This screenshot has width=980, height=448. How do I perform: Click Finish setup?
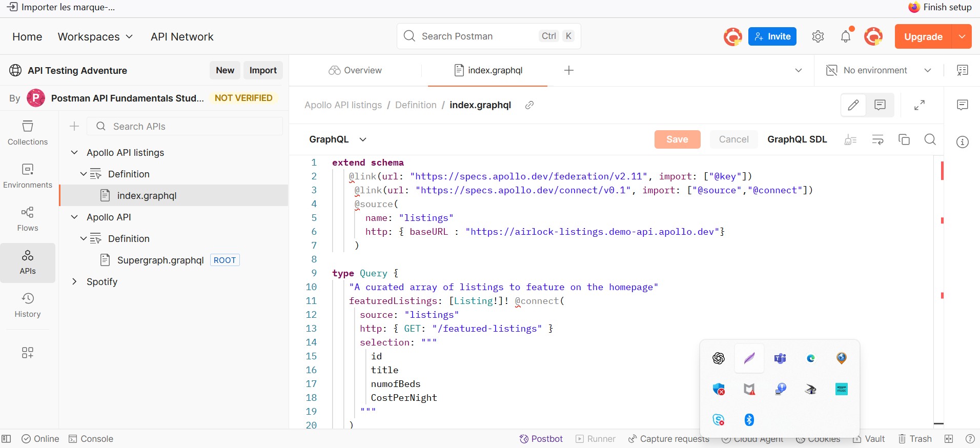[940, 7]
